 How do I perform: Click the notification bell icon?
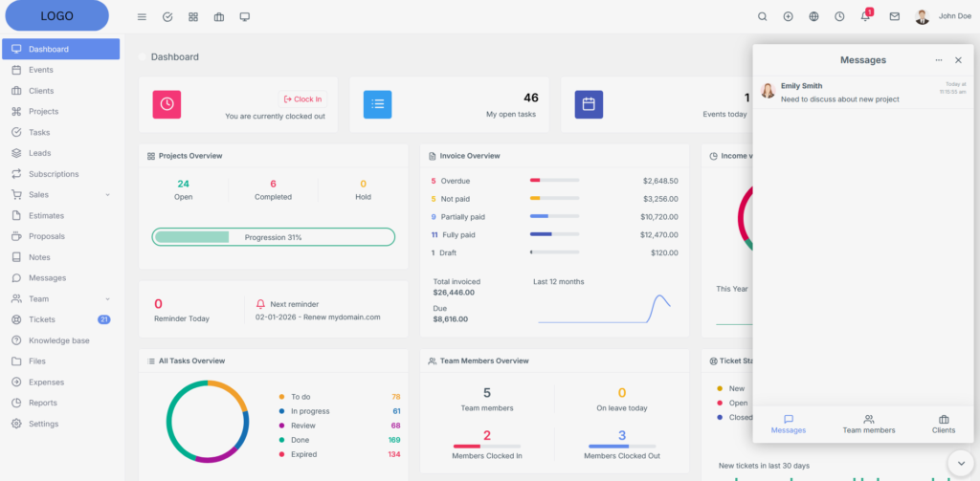pyautogui.click(x=865, y=16)
